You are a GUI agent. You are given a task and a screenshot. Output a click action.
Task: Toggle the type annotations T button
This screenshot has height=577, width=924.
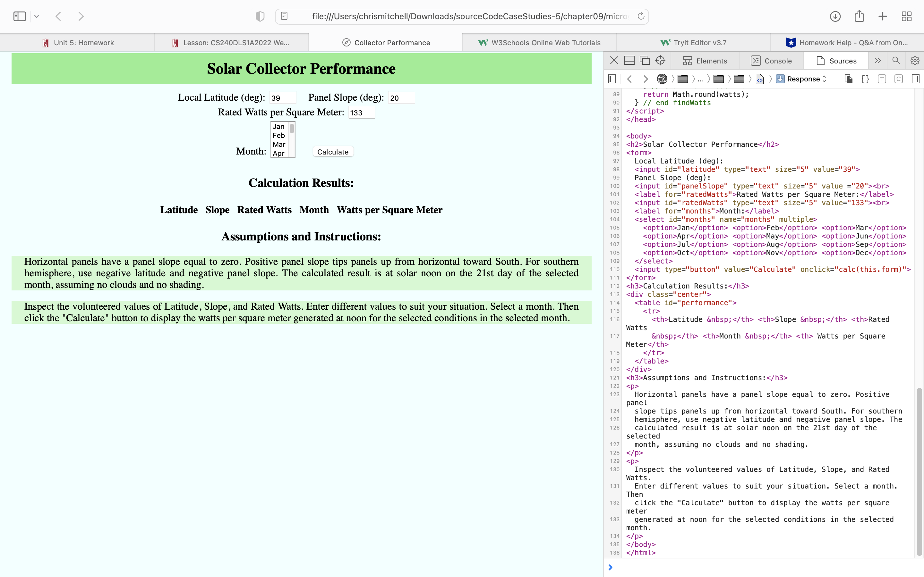(882, 79)
